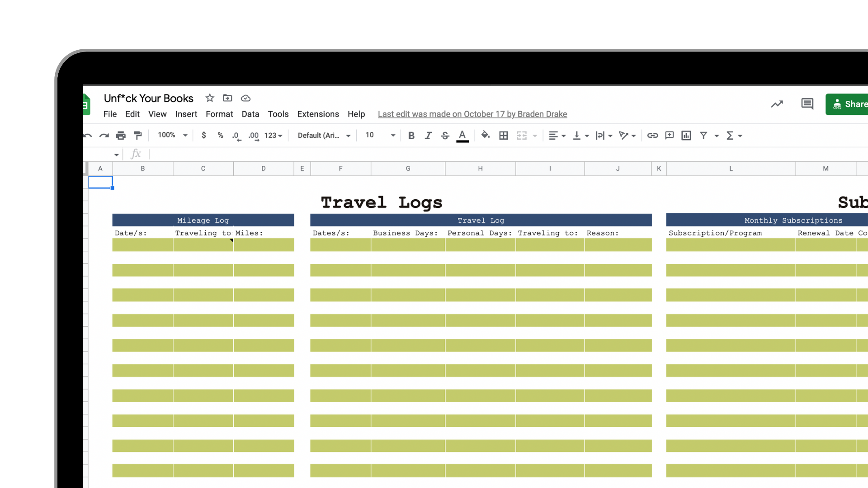This screenshot has height=488, width=868.
Task: Click the text color underline A swatch
Action: tap(462, 136)
